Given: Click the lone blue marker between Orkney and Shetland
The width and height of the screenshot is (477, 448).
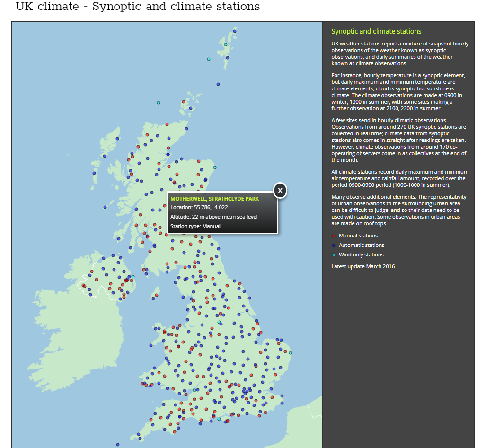Looking at the screenshot, I should click(x=218, y=84).
